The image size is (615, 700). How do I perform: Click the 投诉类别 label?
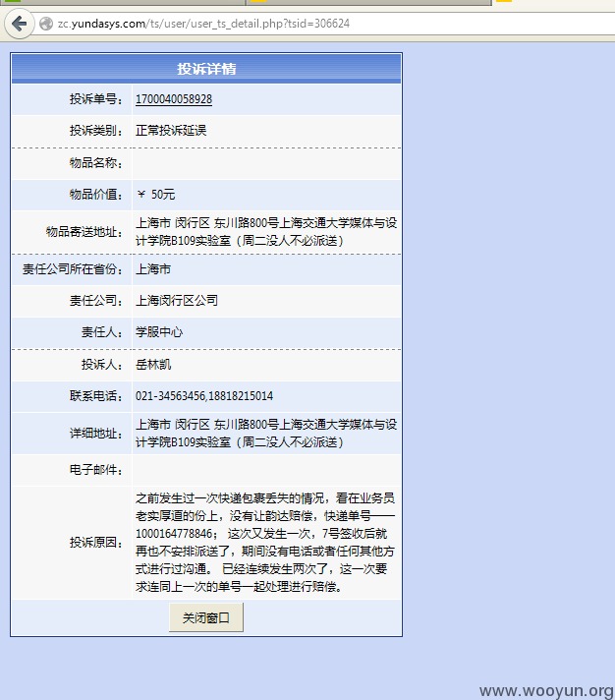click(x=95, y=131)
